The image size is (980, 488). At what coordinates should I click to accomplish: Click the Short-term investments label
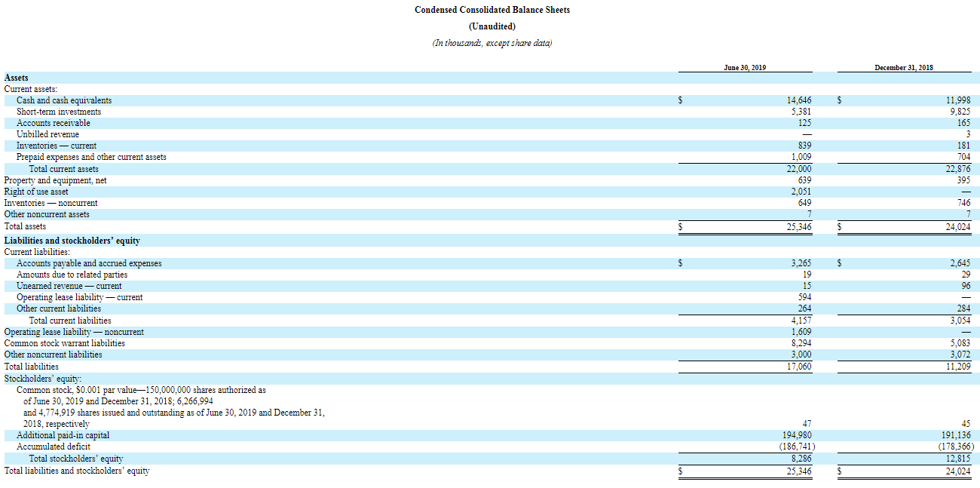click(x=60, y=111)
